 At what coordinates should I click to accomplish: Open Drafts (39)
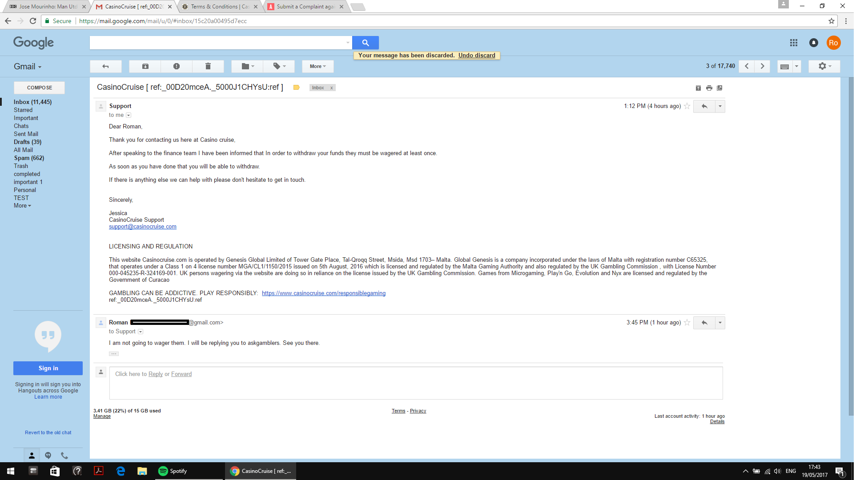point(28,142)
